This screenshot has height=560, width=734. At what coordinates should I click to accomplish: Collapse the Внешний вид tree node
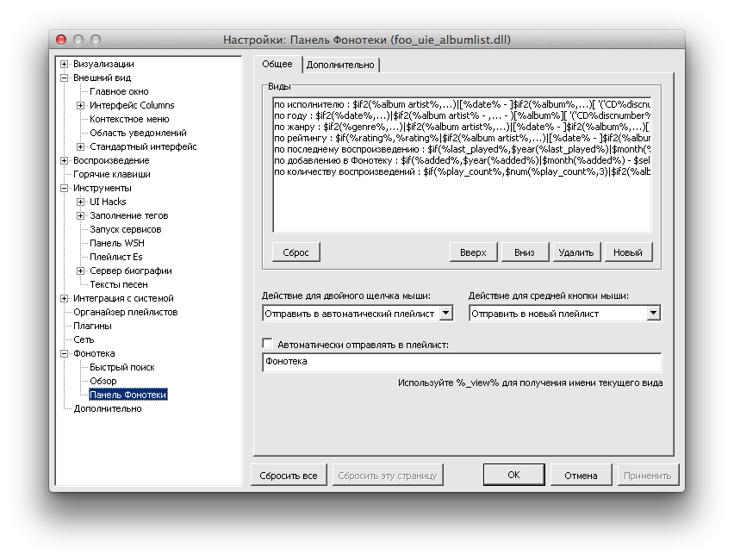[x=64, y=78]
